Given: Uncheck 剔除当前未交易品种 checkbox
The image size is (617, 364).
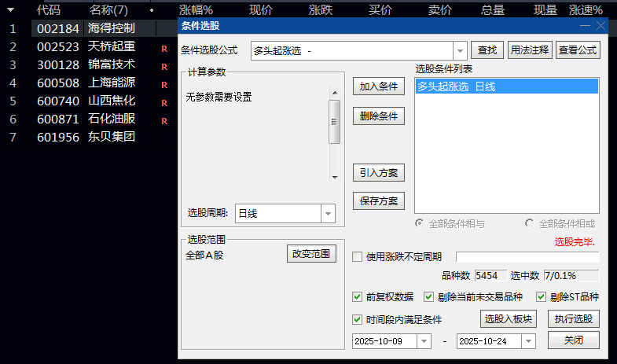Looking at the screenshot, I should (428, 296).
